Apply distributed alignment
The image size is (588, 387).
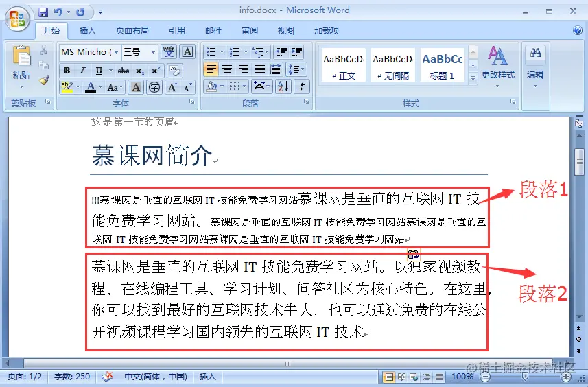[276, 69]
